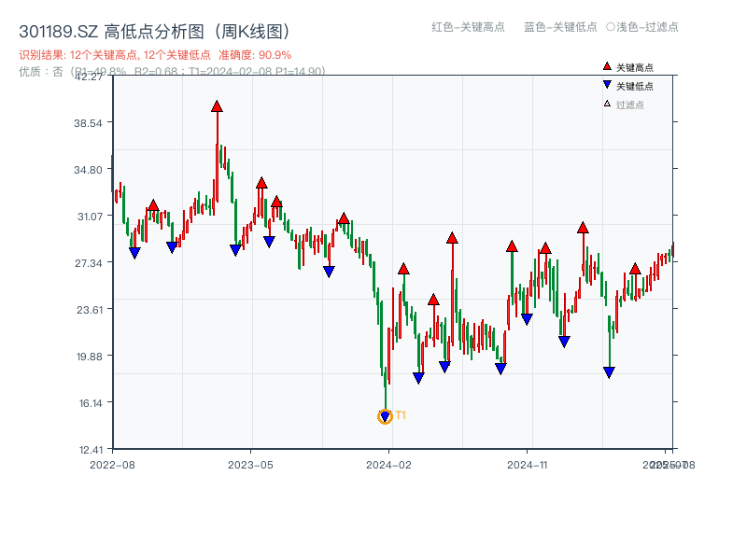The width and height of the screenshot is (747, 560).
Task: Toggle the 关键高点 legend label
Action: tap(635, 67)
